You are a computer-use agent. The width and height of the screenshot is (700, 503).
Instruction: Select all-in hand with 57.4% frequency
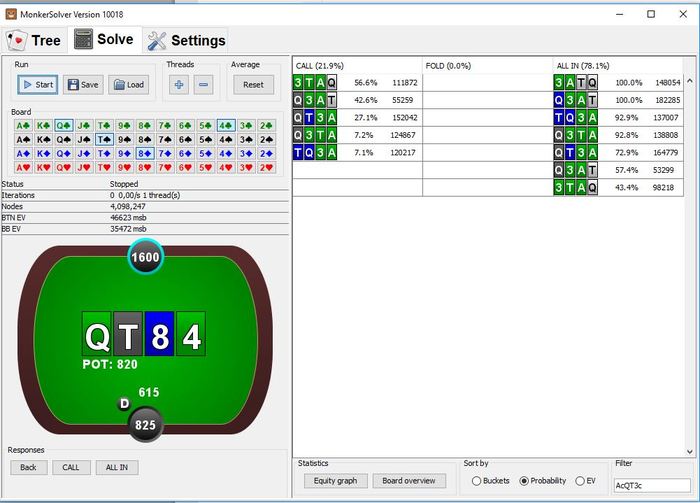pyautogui.click(x=618, y=170)
